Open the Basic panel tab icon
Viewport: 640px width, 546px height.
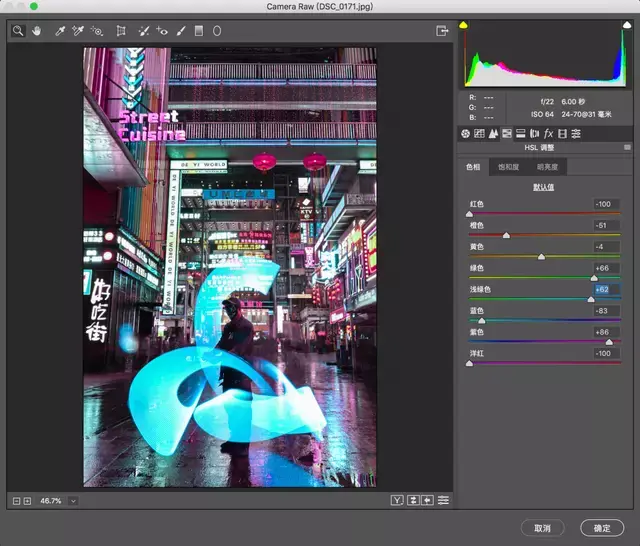click(465, 133)
